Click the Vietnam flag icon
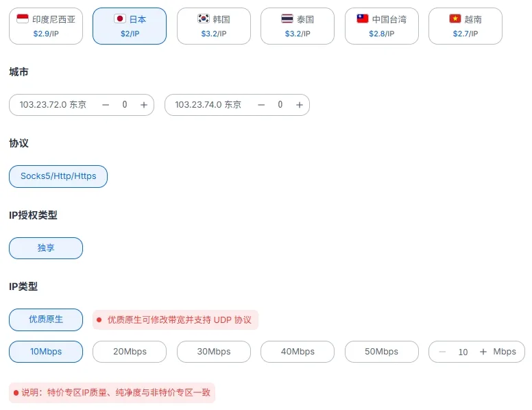Screen dimensions: 532x410 [455, 19]
